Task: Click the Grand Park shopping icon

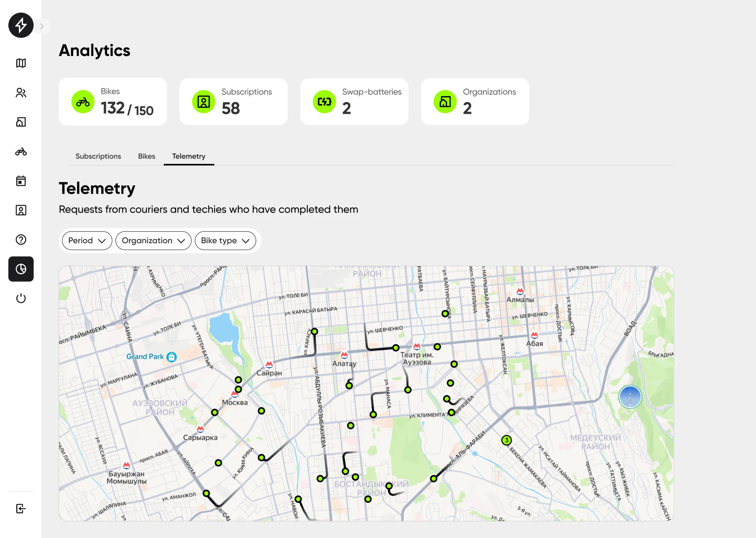Action: 172,357
